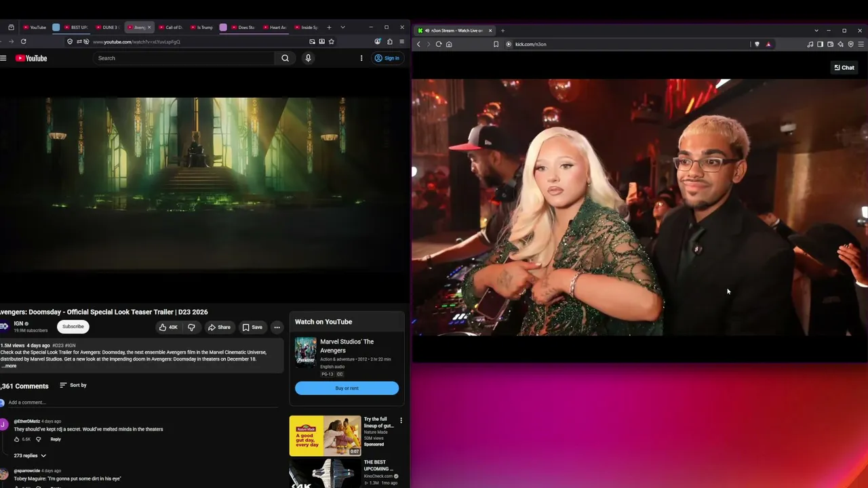Close the n3on Stream tab

pyautogui.click(x=490, y=30)
